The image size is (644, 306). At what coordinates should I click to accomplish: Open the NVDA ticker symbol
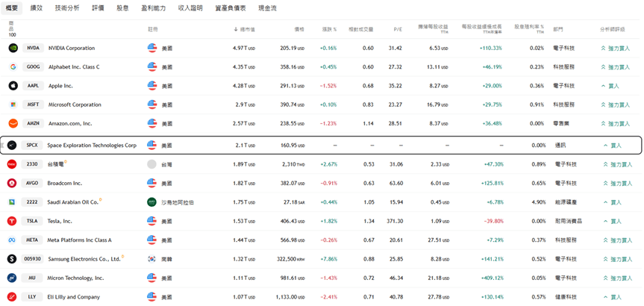coord(33,48)
